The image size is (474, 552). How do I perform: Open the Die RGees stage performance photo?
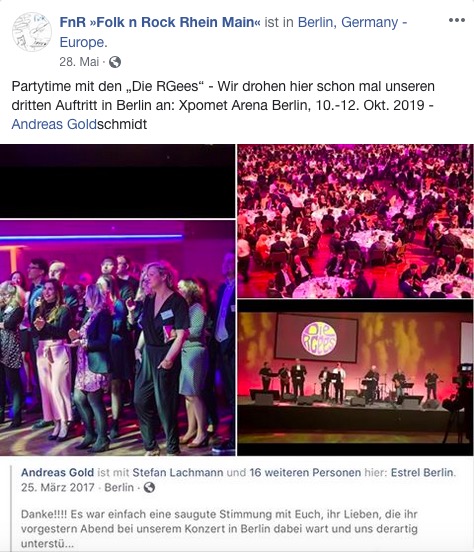coord(355,378)
